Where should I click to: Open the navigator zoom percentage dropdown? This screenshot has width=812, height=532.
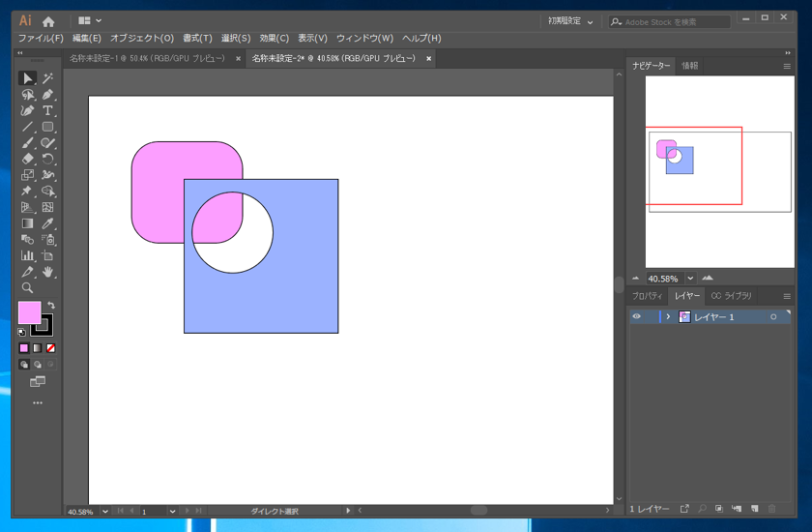[x=692, y=279]
